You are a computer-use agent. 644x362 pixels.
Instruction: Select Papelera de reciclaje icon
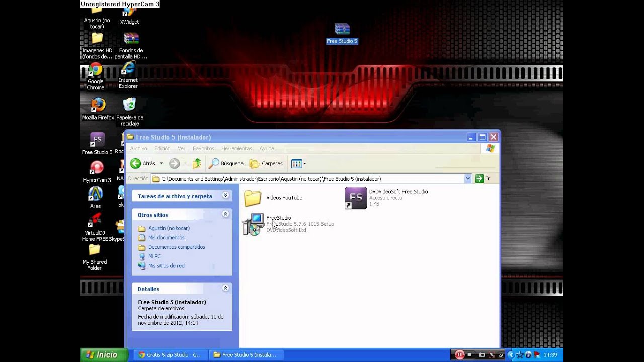coord(129,112)
